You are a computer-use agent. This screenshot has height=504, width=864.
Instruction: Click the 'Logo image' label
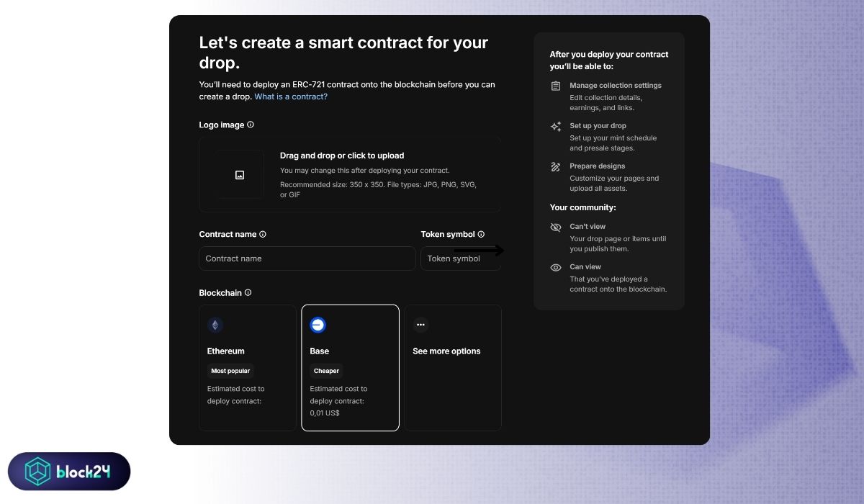pos(222,125)
